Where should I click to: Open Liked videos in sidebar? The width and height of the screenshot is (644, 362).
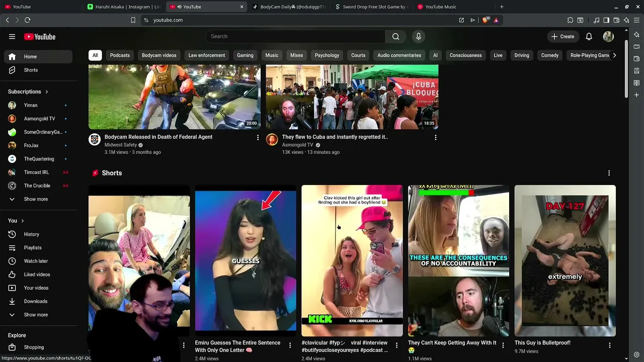[x=38, y=275]
